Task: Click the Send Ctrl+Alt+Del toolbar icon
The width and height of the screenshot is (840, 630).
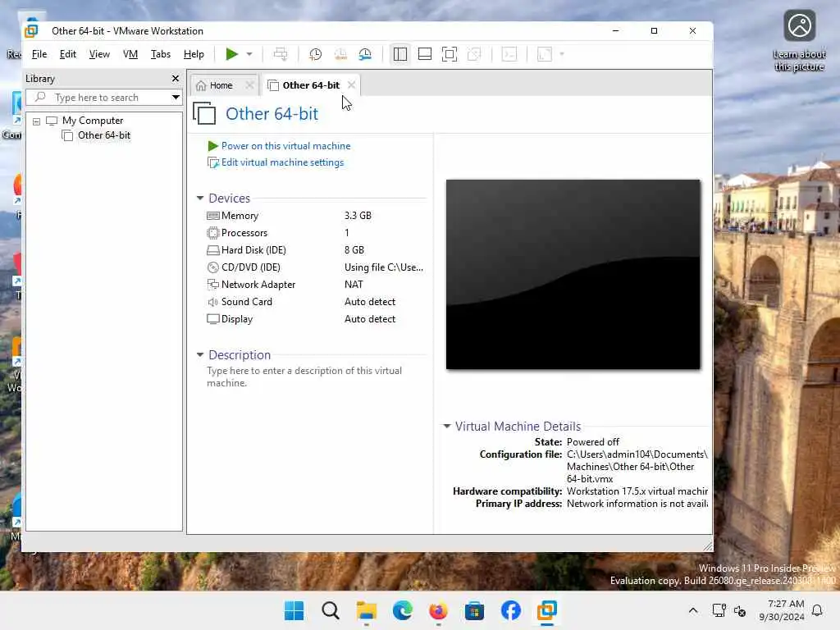Action: [281, 54]
